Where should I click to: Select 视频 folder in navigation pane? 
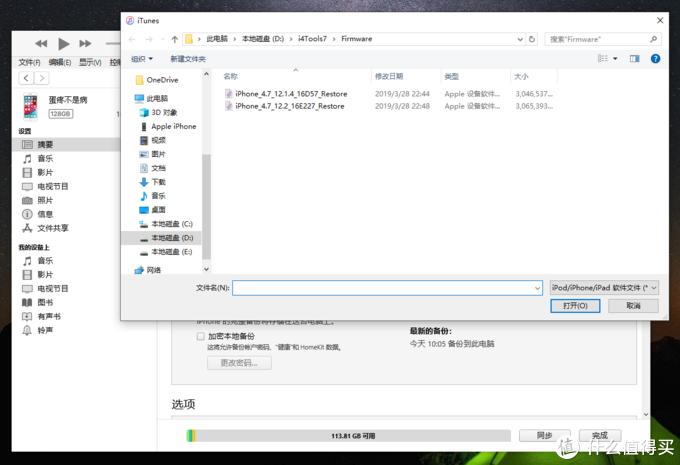(x=158, y=140)
